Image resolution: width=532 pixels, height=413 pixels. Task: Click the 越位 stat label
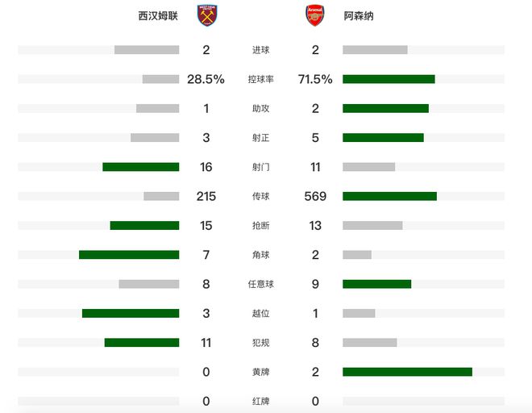pyautogui.click(x=261, y=313)
